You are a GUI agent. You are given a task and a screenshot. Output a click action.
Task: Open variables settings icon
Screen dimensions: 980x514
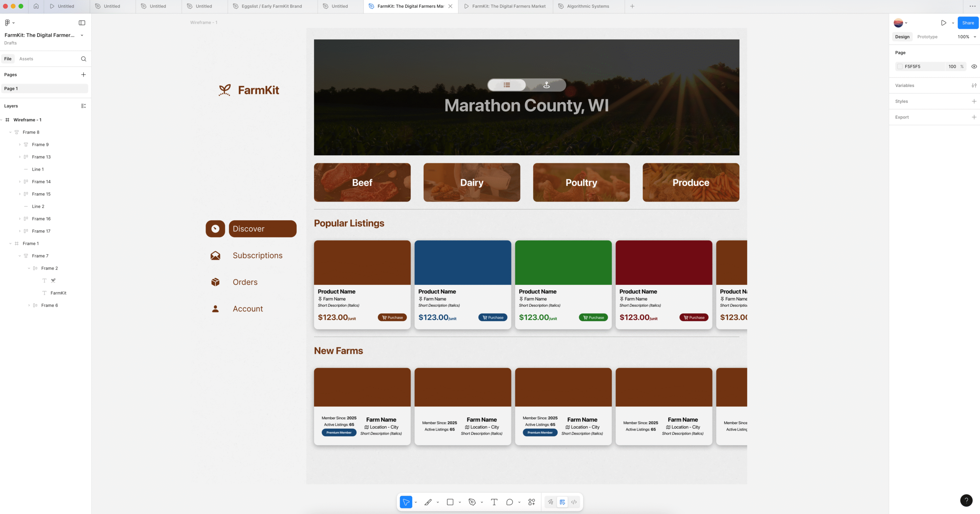point(974,85)
